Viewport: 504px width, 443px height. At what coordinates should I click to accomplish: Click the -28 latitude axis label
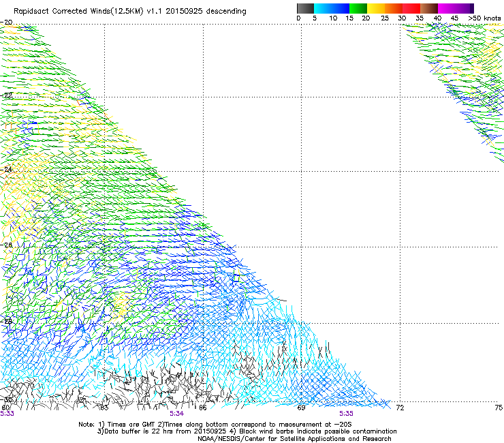point(7,322)
